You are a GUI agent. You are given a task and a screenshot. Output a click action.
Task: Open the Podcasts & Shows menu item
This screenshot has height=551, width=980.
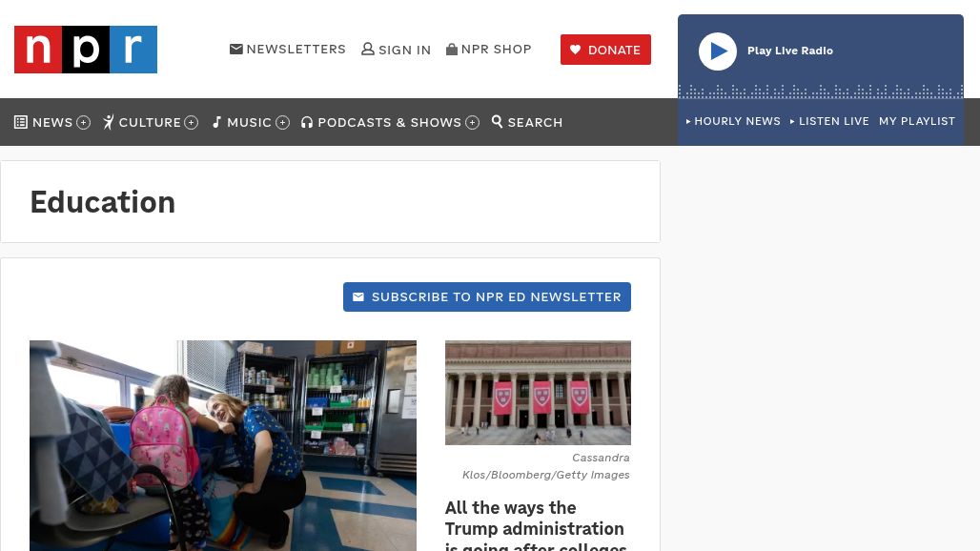point(389,122)
